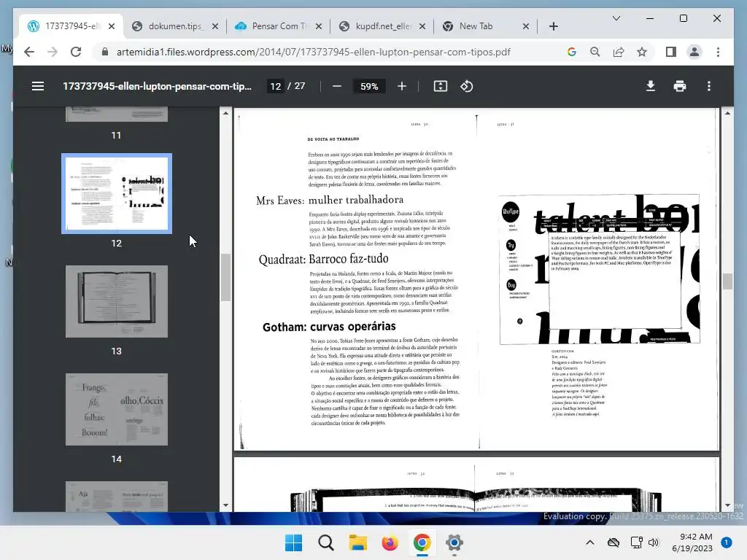
Task: Close the New Tab tab
Action: tap(526, 26)
